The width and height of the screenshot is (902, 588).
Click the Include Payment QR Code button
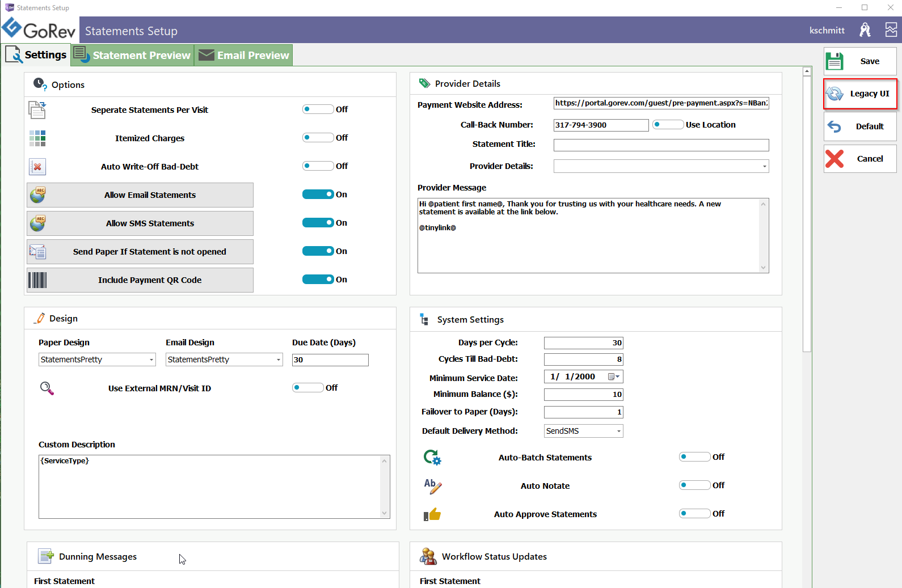point(140,280)
